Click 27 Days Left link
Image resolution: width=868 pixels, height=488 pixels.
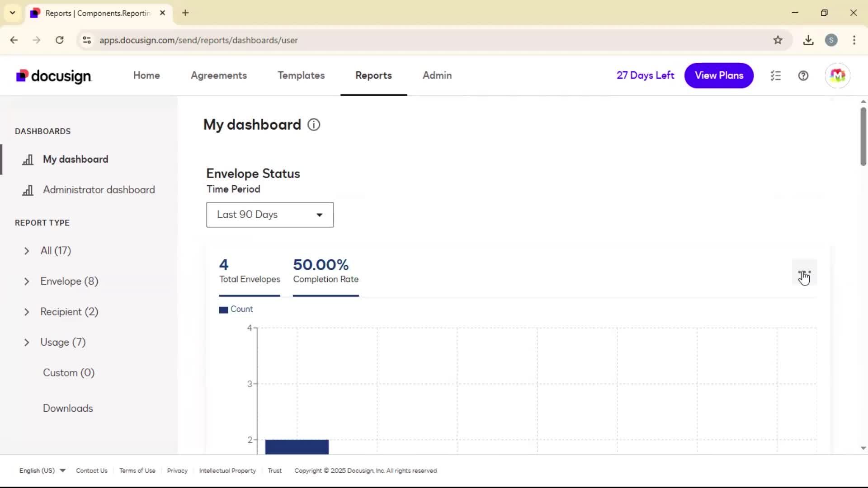(645, 75)
